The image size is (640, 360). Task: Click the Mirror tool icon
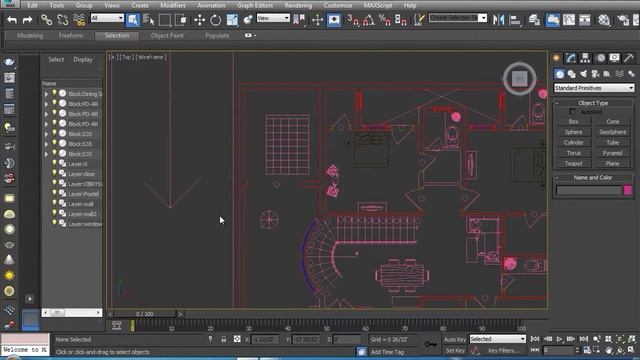coord(498,20)
